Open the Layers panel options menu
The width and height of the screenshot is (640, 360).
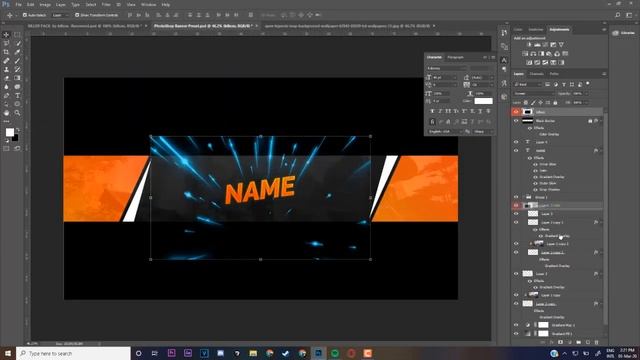pos(604,74)
